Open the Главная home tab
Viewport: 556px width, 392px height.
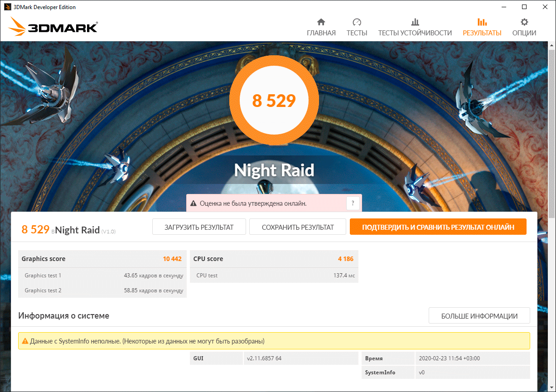(321, 27)
